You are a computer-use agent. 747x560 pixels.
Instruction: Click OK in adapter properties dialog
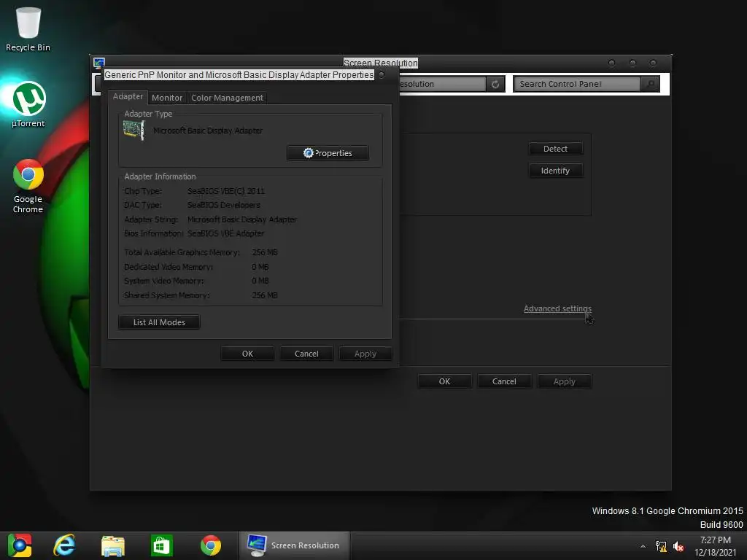247,354
